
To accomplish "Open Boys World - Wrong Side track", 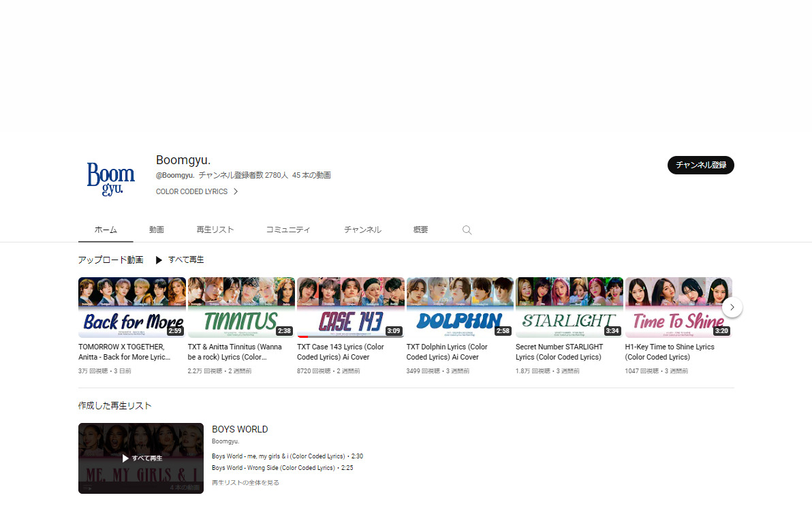I will pos(282,468).
